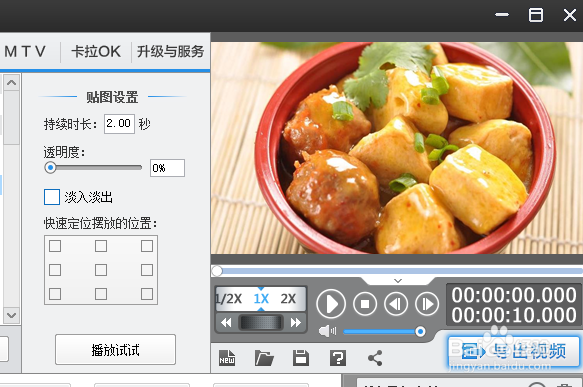The height and width of the screenshot is (387, 583).
Task: Create a new project with New icon
Action: [227, 358]
